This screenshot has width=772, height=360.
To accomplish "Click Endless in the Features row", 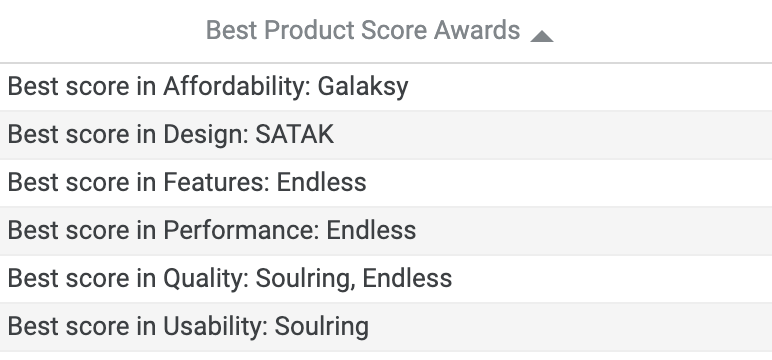I will coord(322,182).
